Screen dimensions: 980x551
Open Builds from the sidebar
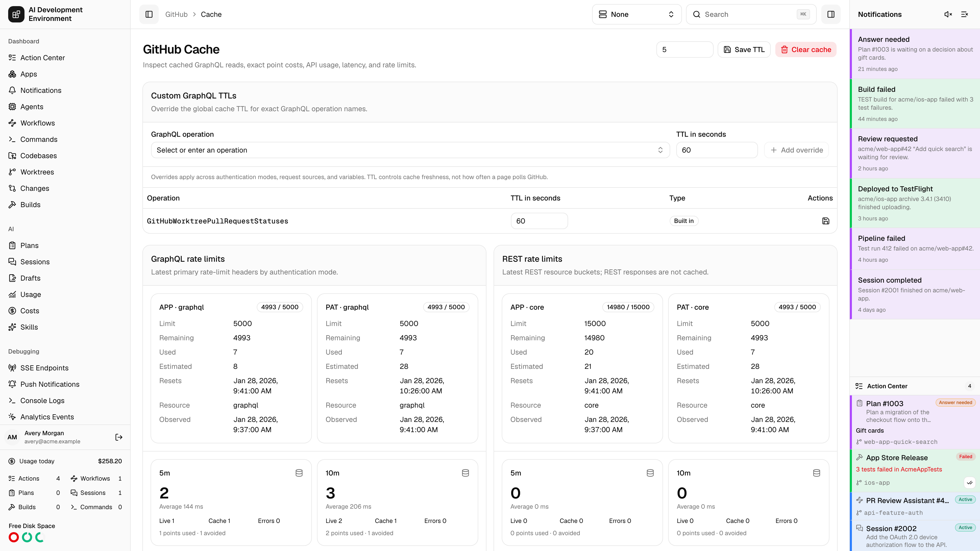[65, 205]
